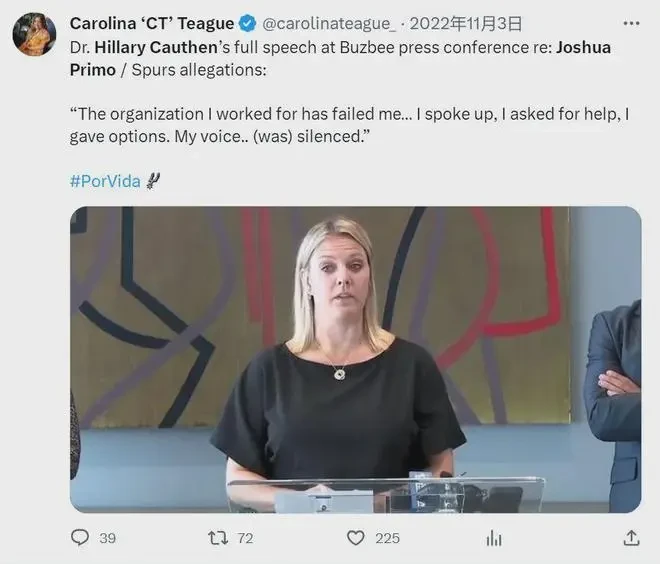This screenshot has width=660, height=564.
Task: Click the Spurs emoji after the hashtag
Action: pyautogui.click(x=153, y=181)
